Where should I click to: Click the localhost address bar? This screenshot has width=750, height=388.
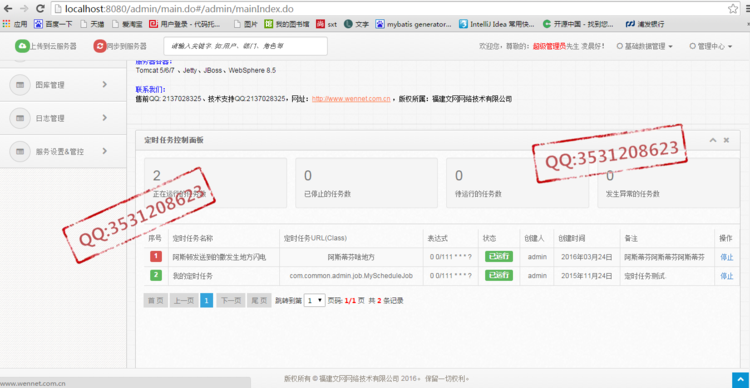pos(387,9)
